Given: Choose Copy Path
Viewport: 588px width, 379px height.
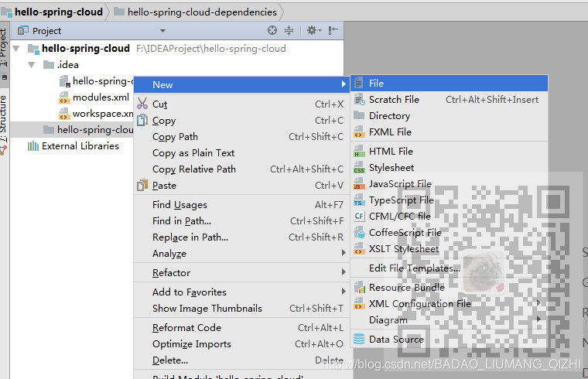Looking at the screenshot, I should pos(242,137).
